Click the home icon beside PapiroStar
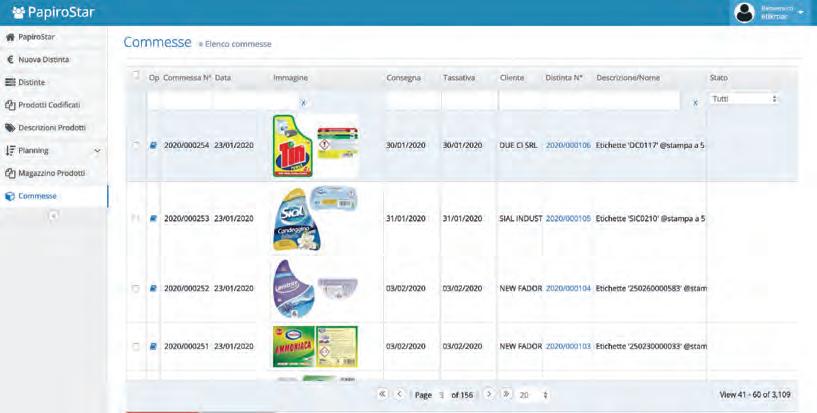 coord(10,37)
